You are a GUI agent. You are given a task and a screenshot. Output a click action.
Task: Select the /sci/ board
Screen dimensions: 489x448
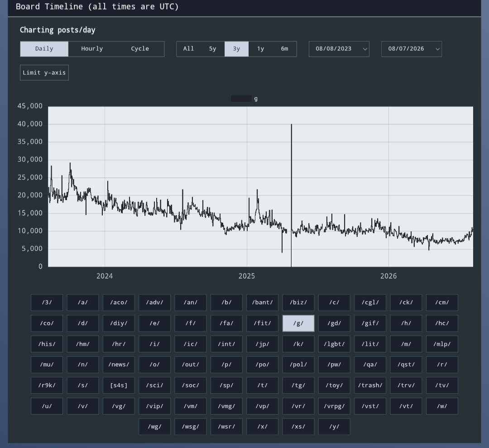(155, 385)
